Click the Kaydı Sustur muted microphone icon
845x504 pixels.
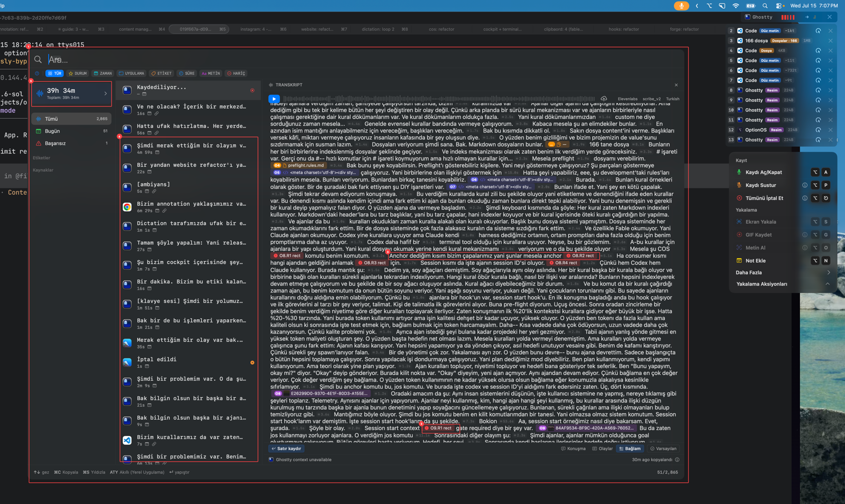tap(739, 185)
